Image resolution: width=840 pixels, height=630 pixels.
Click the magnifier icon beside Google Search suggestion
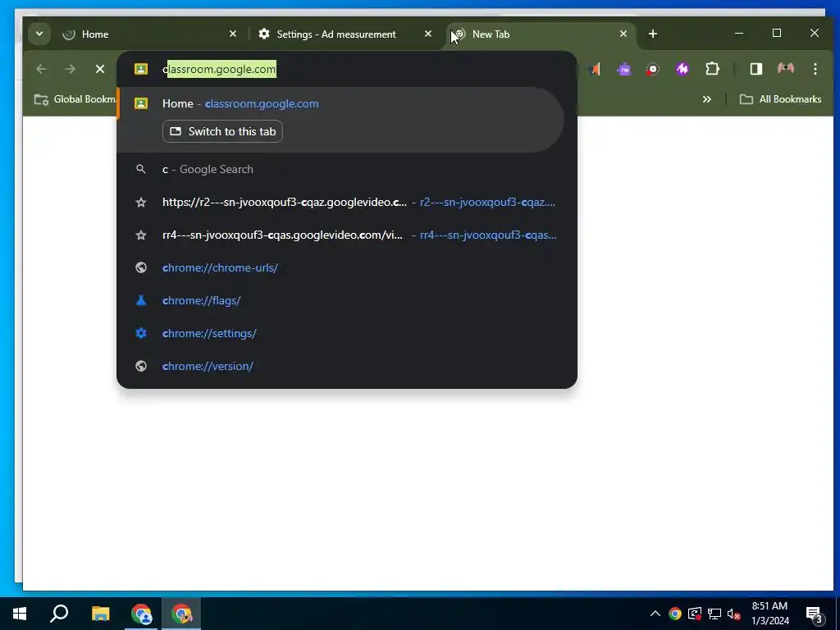pos(141,169)
